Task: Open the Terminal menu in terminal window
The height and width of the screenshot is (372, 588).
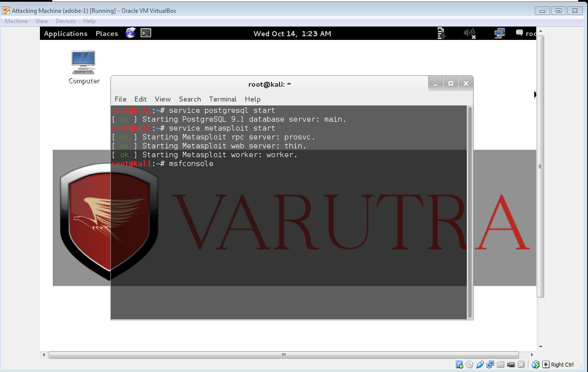Action: tap(223, 99)
